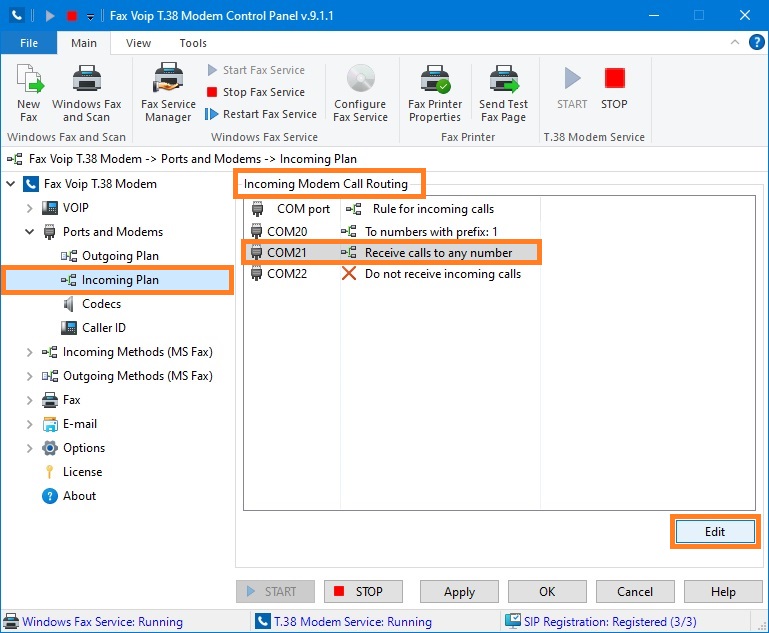Expand the E-mail tree node

(29, 424)
